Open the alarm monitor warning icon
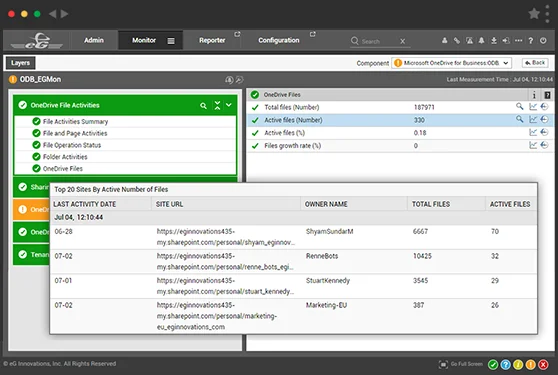558x375 pixels. (469, 41)
